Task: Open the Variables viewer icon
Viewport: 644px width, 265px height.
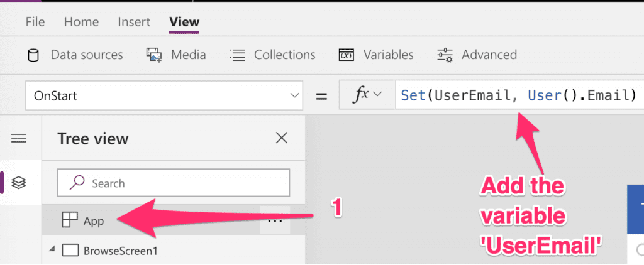Action: pyautogui.click(x=347, y=55)
